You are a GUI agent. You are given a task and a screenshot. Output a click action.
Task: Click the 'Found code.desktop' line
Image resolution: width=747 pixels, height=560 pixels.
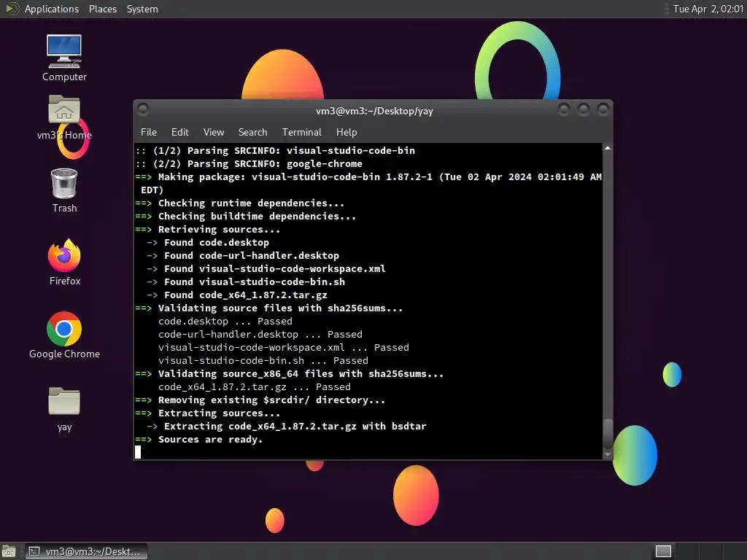click(208, 242)
